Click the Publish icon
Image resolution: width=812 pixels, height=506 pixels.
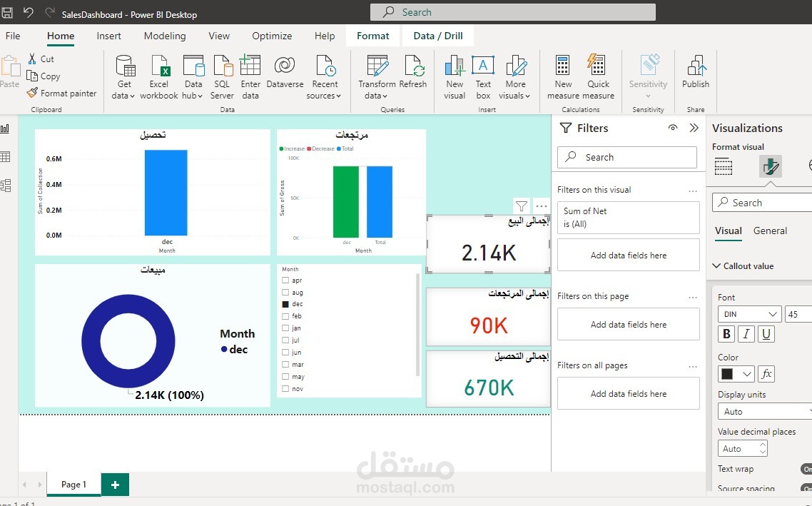(x=695, y=71)
